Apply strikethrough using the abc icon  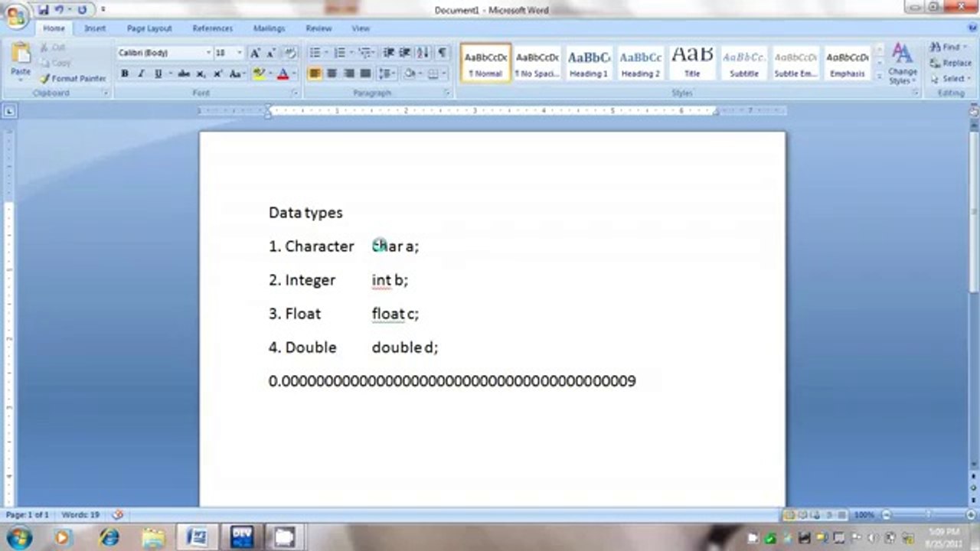[184, 74]
